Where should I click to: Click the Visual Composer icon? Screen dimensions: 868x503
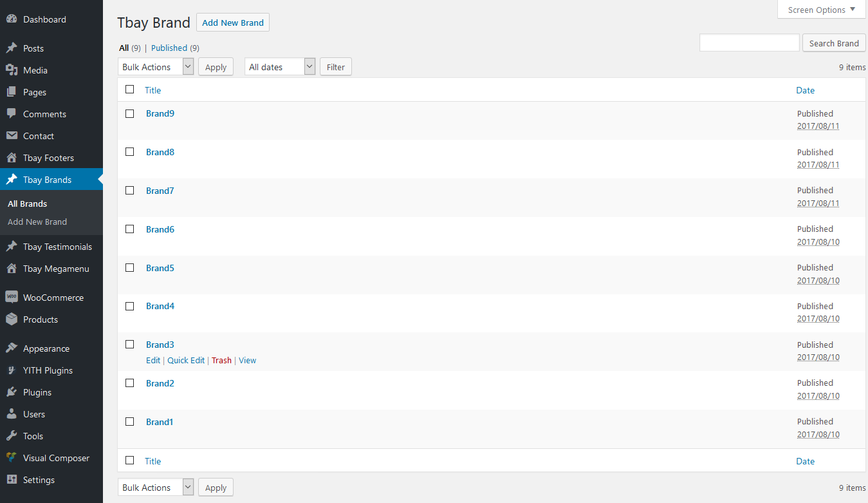(x=12, y=458)
